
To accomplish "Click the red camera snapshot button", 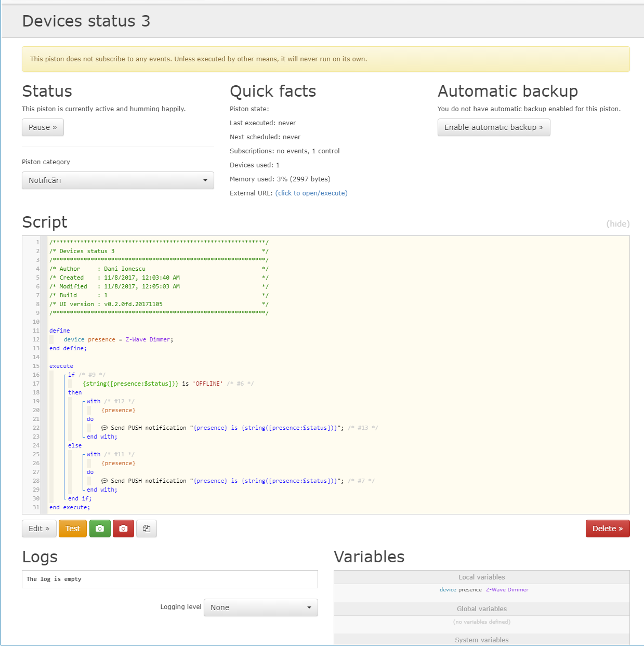I will coord(123,529).
